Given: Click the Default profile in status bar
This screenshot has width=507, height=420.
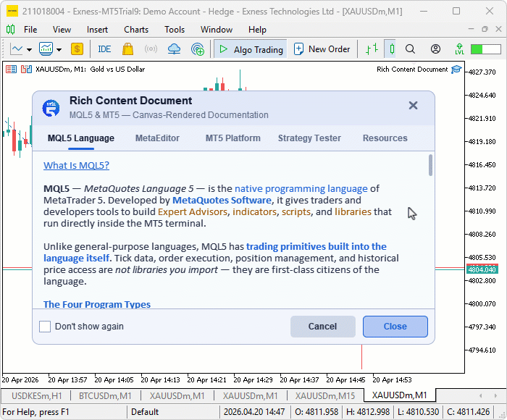Looking at the screenshot, I should (145, 412).
